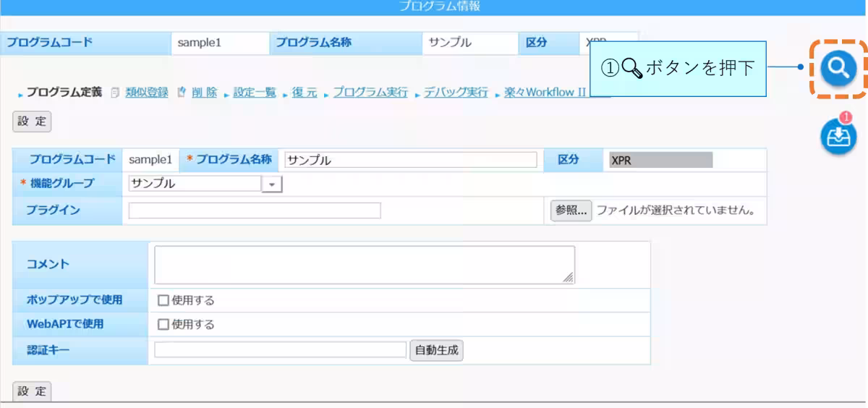Viewport: 868px width, 408px height.
Task: Open the プログラム定義 menu item
Action: [64, 93]
